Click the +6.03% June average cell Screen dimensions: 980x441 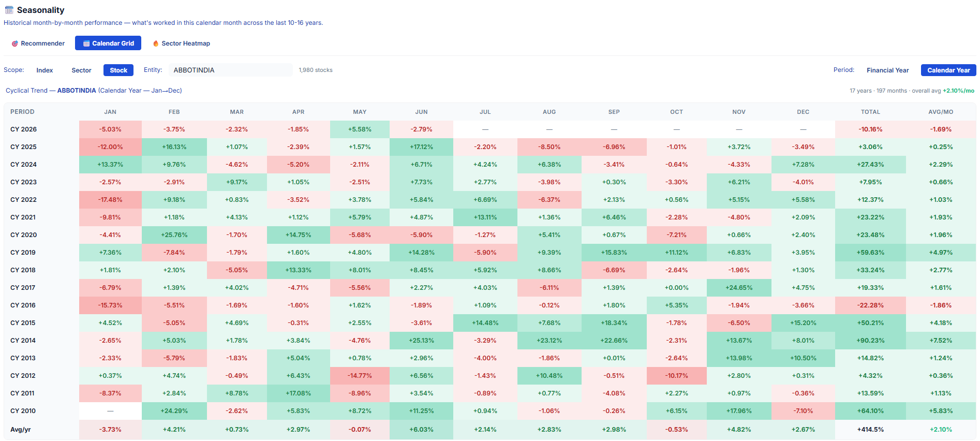[x=422, y=430]
